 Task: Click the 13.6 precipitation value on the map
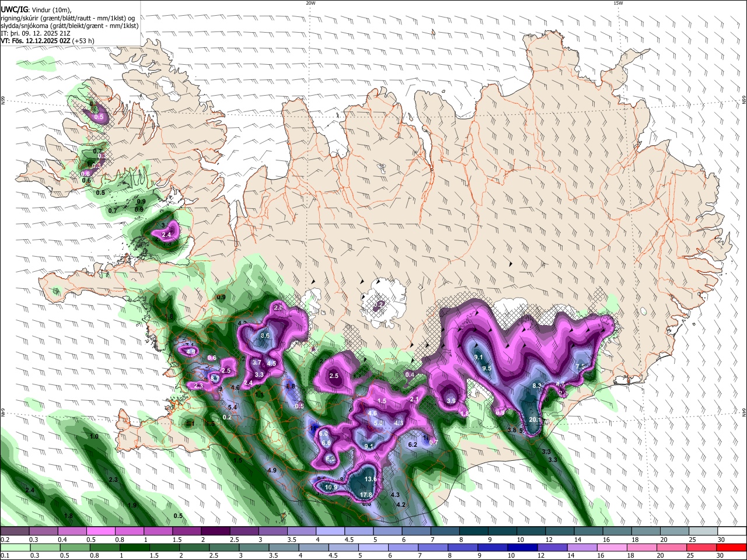(x=371, y=479)
